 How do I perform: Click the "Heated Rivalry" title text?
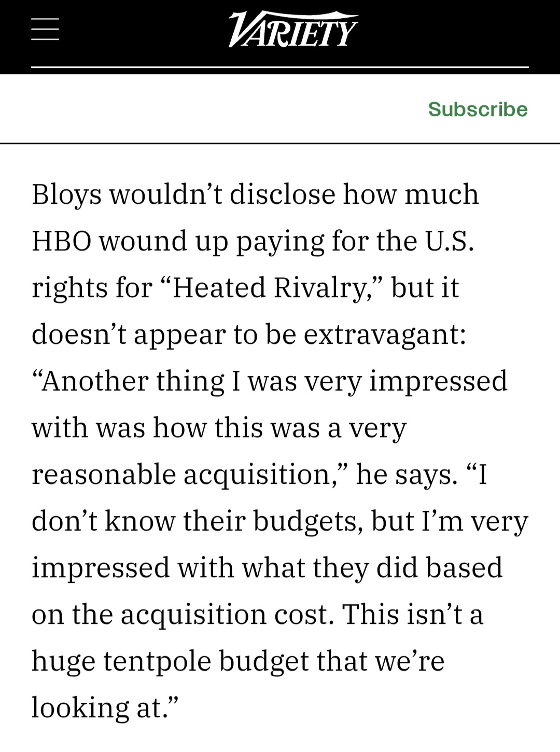270,288
